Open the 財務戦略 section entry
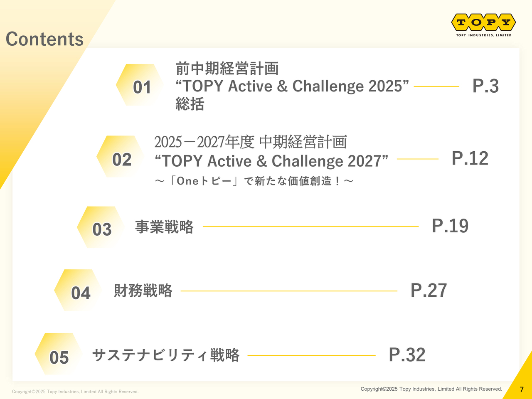 143,291
